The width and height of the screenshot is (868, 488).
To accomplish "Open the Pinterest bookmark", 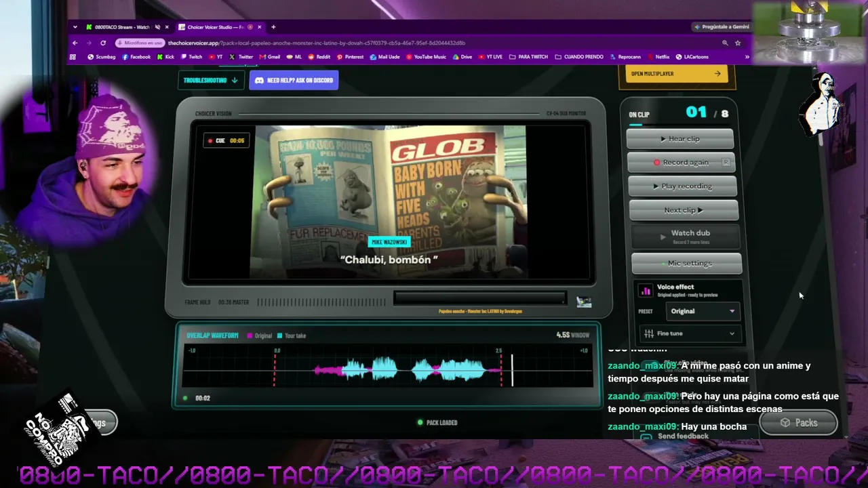I will pos(350,57).
